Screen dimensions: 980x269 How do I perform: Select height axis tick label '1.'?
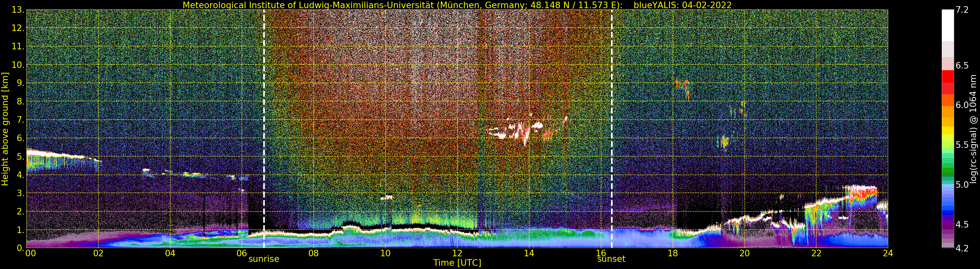(x=21, y=230)
